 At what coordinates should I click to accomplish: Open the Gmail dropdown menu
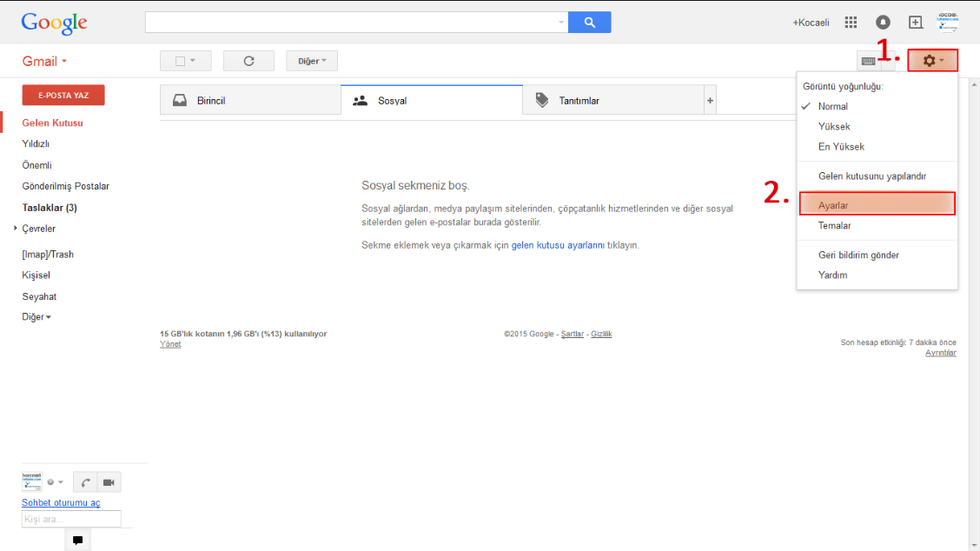44,62
